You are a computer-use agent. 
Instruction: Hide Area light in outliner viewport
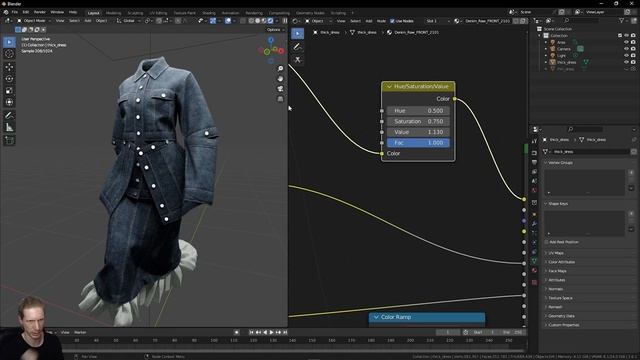coord(626,42)
